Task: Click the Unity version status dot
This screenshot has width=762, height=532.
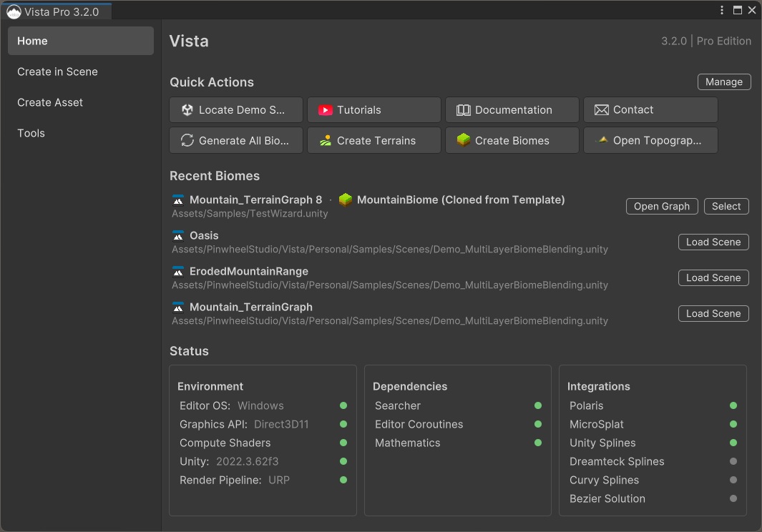Action: 343,461
